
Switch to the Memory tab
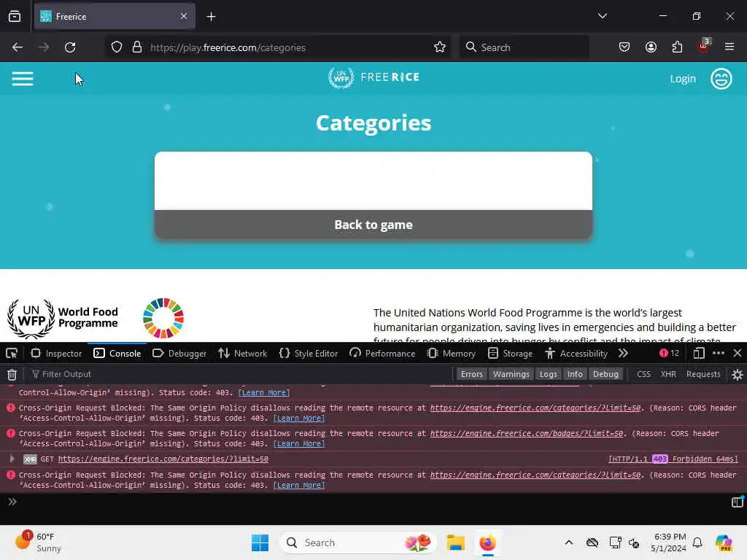(x=451, y=354)
